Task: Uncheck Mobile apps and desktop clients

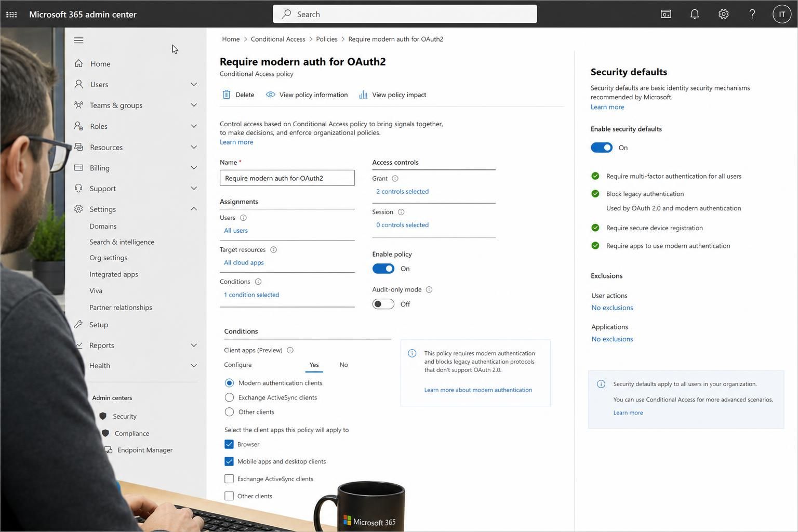Action: coord(229,461)
